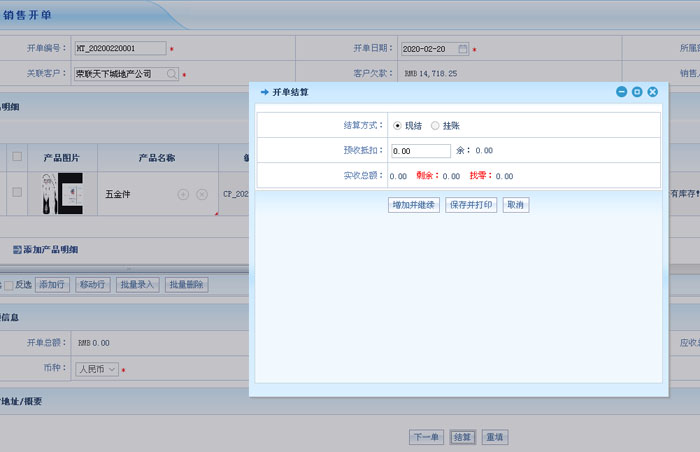Minimize the 开单结算 dialog
700x452 pixels.
[621, 92]
